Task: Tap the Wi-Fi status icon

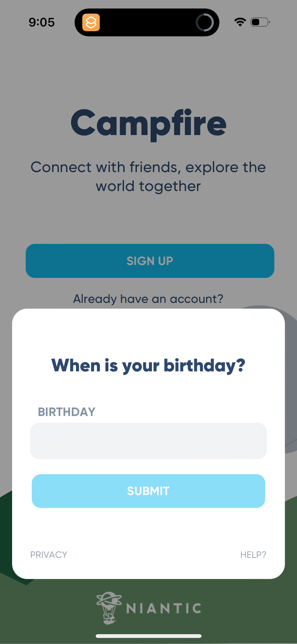Action: tap(240, 22)
